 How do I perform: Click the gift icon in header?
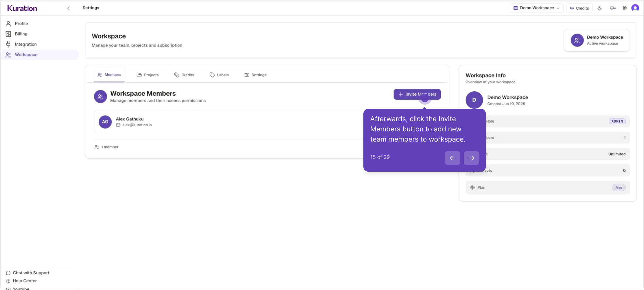coord(624,8)
